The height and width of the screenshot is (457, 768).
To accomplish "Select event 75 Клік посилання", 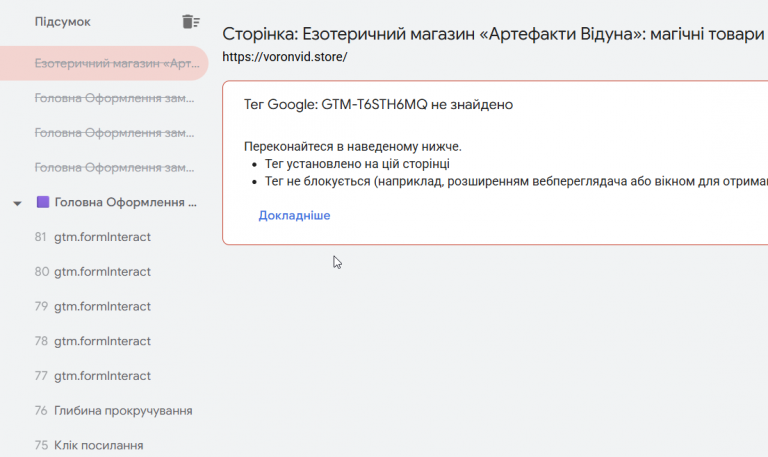I will coord(89,446).
